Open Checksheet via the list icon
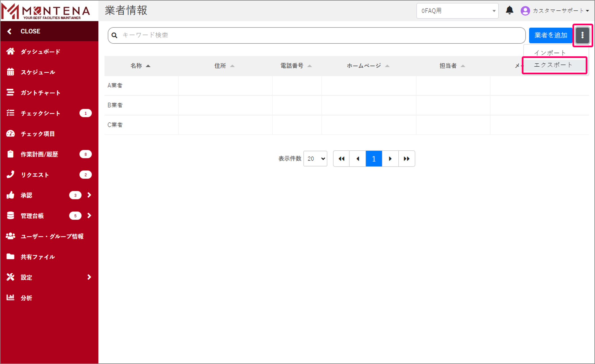The image size is (595, 364). click(x=10, y=113)
